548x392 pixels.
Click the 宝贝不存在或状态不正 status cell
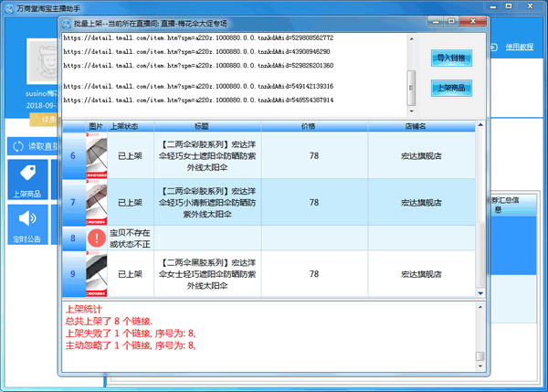point(131,238)
